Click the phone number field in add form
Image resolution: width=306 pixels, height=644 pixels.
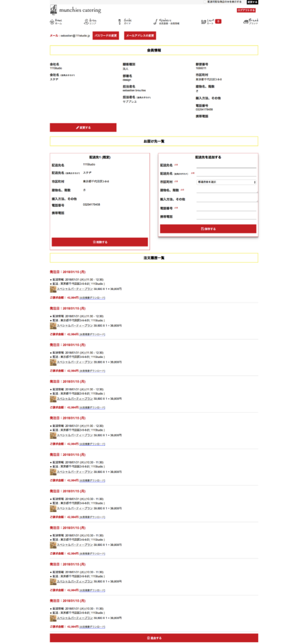pyautogui.click(x=226, y=208)
